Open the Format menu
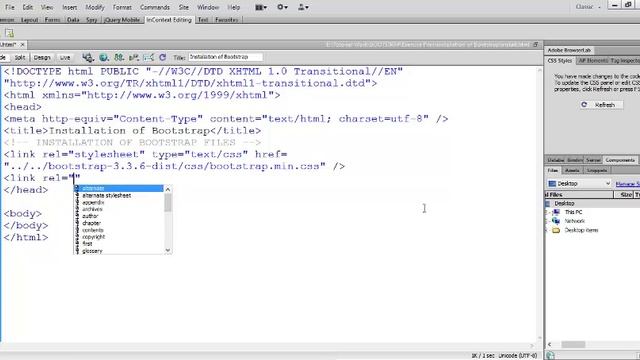This screenshot has height=360, width=640. pos(122,7)
